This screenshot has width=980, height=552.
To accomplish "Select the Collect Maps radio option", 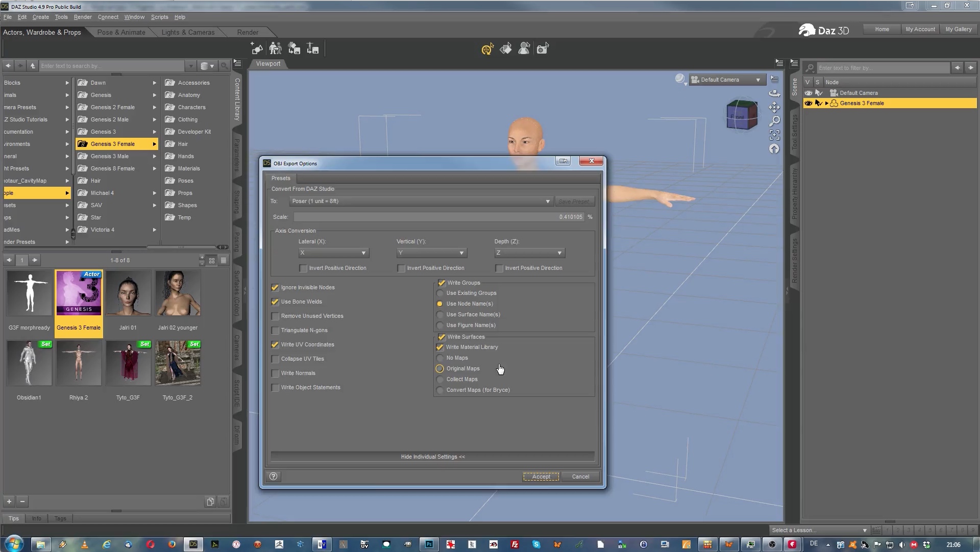I will [440, 380].
